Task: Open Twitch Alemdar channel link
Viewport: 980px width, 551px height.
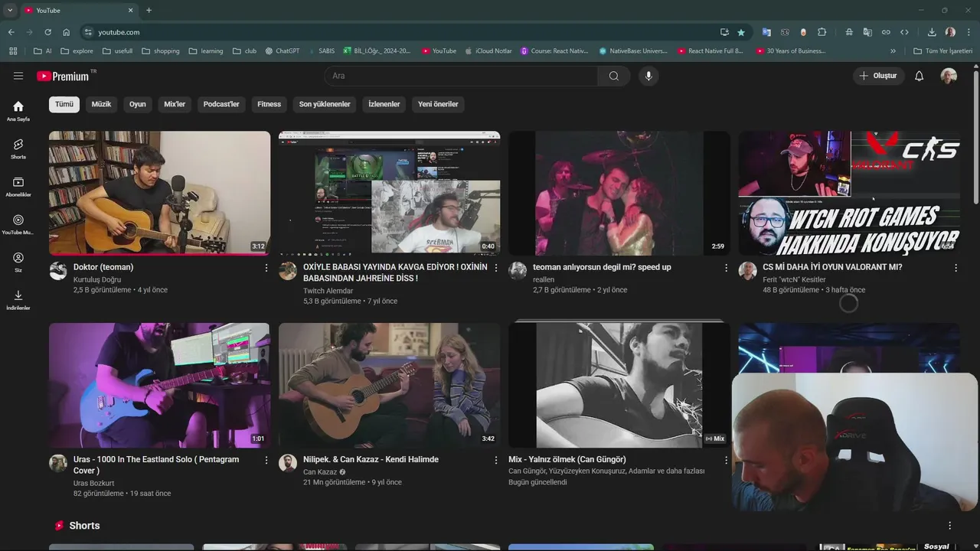Action: pos(328,291)
